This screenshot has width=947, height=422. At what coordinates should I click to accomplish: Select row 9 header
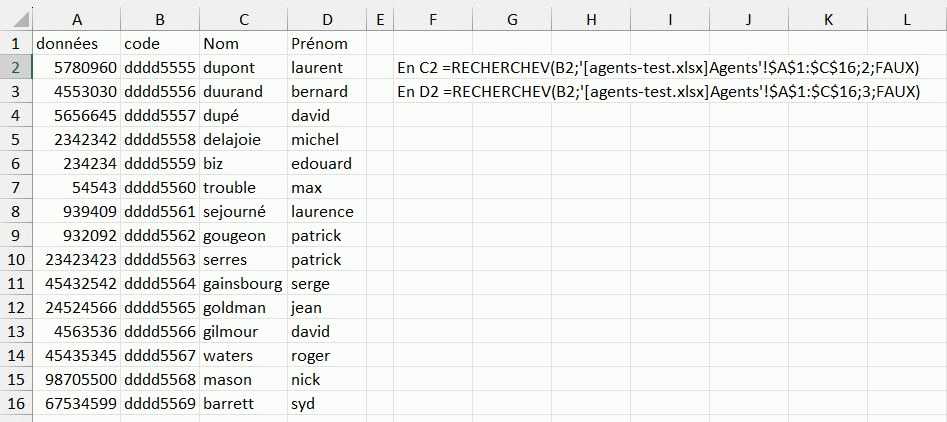click(x=16, y=235)
